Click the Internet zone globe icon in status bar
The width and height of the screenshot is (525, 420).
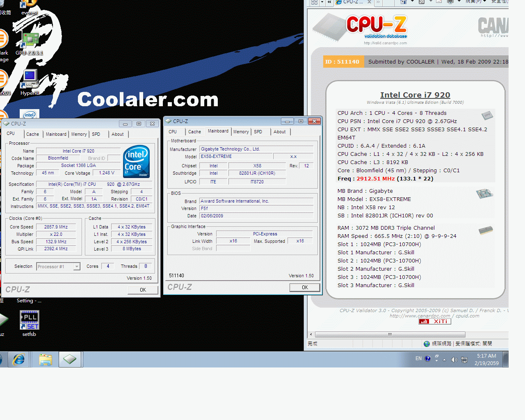click(x=427, y=344)
